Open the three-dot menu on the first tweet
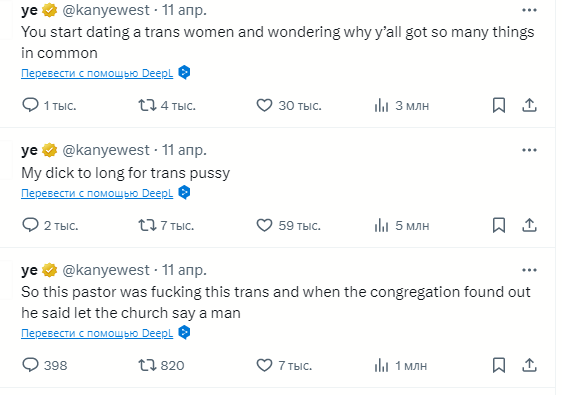562x395 pixels. coord(529,10)
